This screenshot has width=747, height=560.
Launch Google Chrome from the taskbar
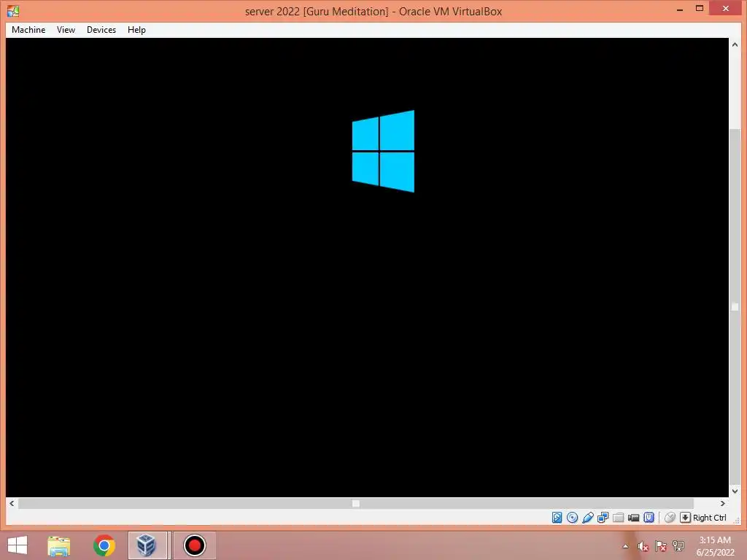click(x=104, y=545)
